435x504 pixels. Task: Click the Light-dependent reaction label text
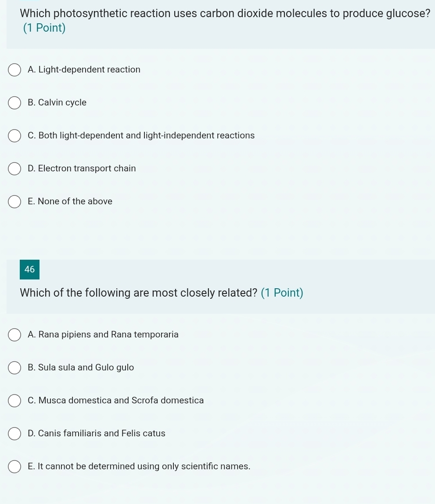84,69
